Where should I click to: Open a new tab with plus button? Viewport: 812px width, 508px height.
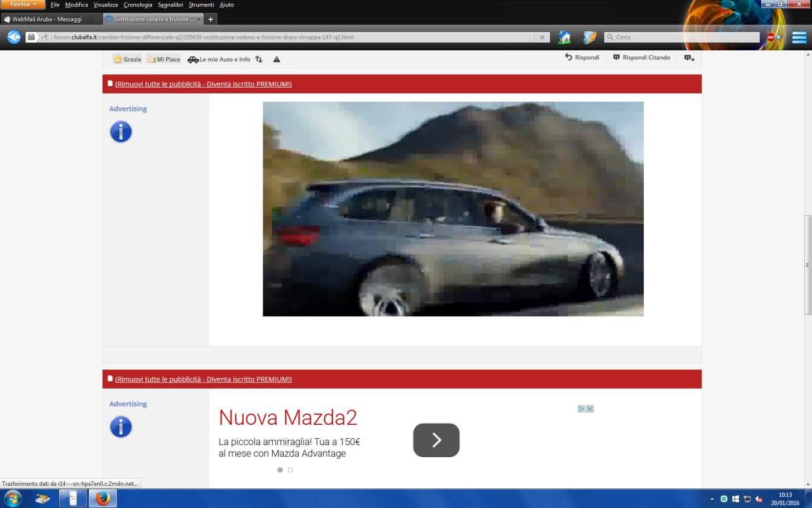coord(211,20)
